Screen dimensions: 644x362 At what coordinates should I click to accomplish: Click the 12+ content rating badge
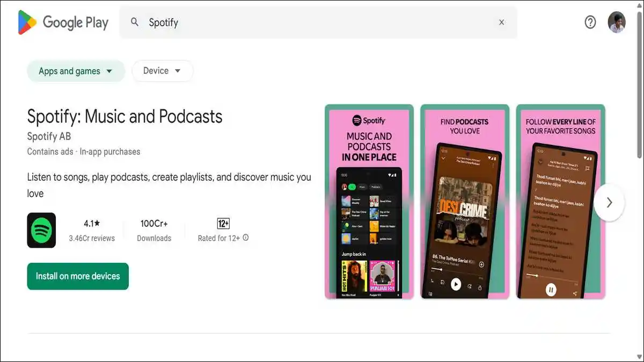223,223
